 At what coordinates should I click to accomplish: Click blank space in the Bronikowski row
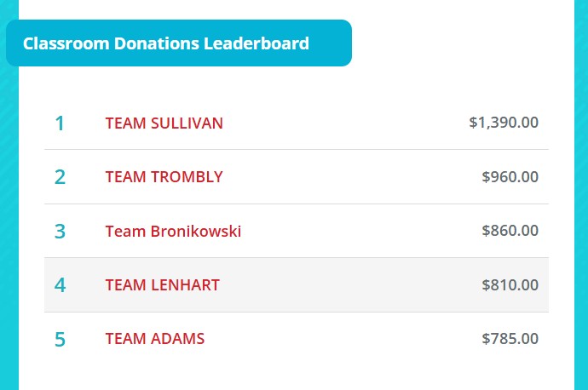pyautogui.click(x=360, y=231)
